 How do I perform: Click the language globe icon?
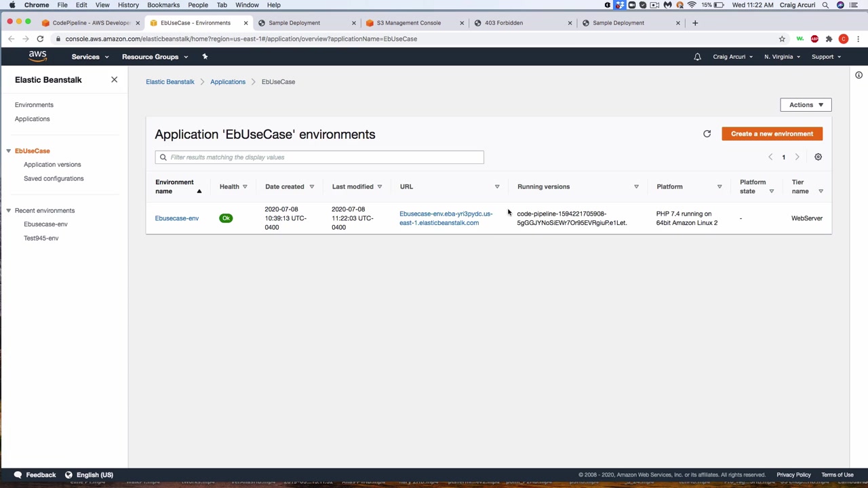click(68, 475)
